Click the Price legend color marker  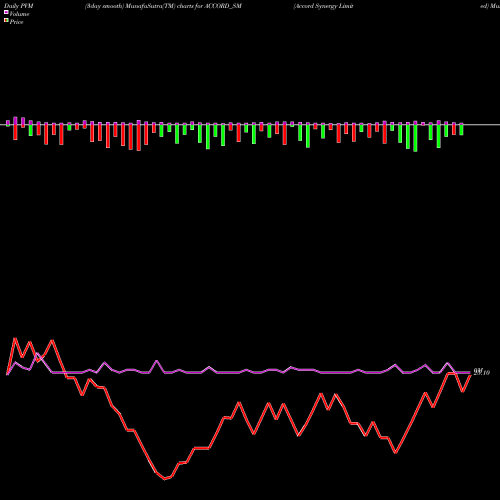[6, 21]
